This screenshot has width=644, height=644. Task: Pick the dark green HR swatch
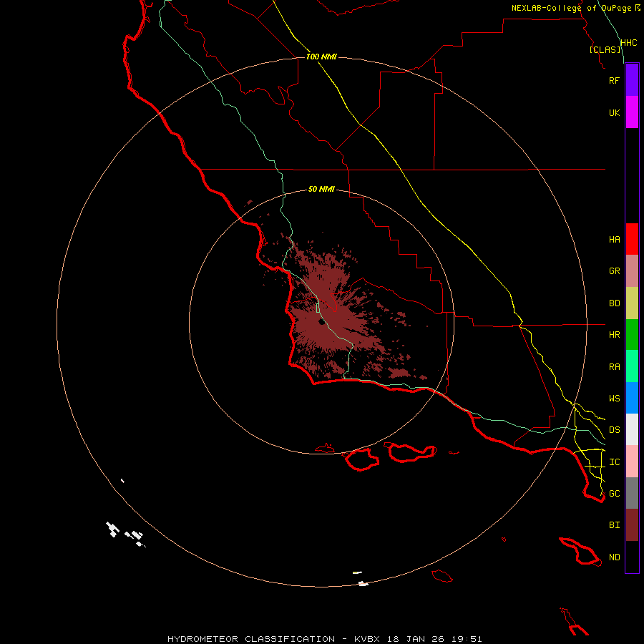pos(632,335)
